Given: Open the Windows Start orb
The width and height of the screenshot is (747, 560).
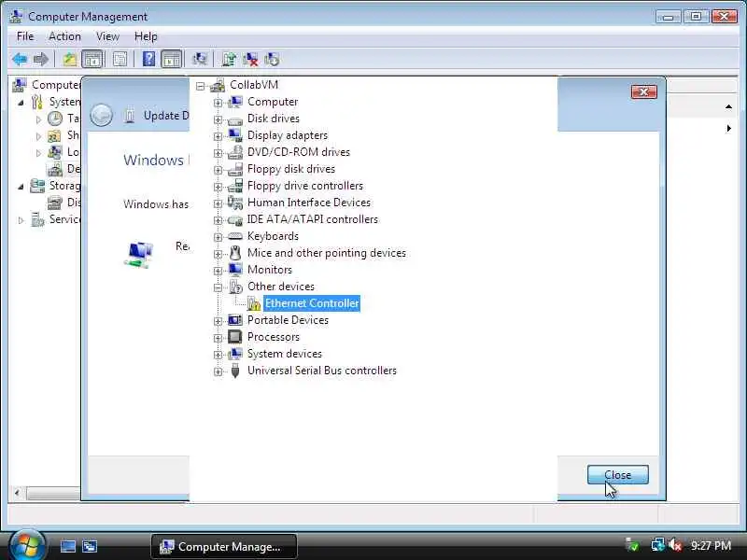Looking at the screenshot, I should 27,545.
